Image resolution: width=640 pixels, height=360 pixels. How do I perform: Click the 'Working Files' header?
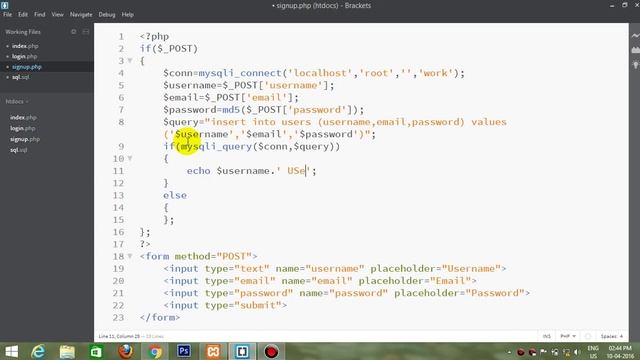click(23, 32)
